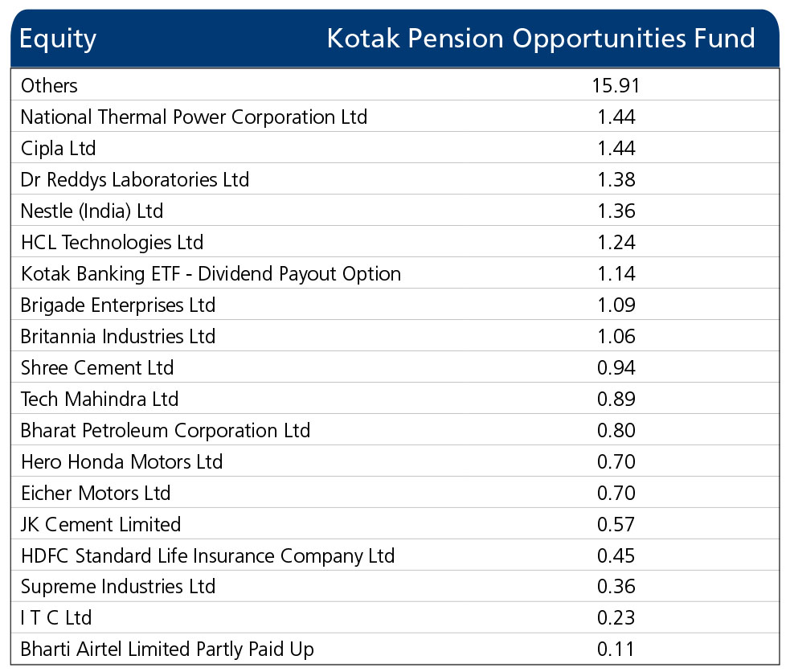This screenshot has width=786, height=672.
Task: Click the Cipla Ltd entry
Action: pos(58,149)
